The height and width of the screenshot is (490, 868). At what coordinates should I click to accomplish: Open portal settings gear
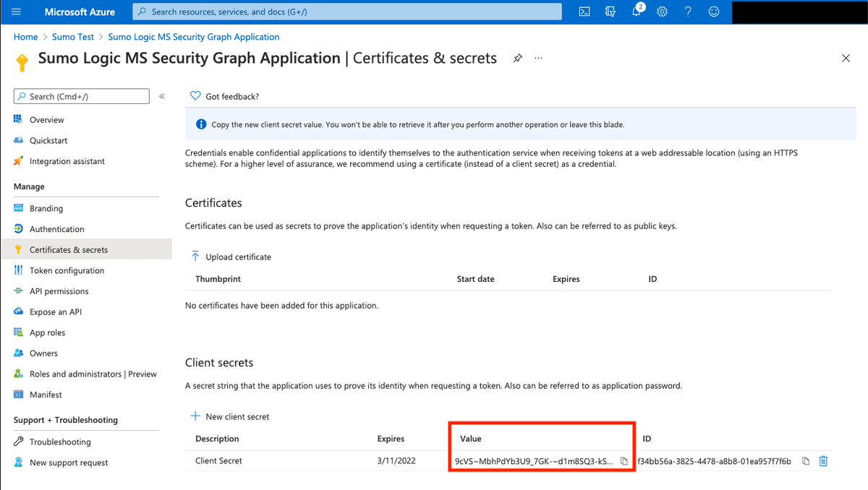coord(662,12)
